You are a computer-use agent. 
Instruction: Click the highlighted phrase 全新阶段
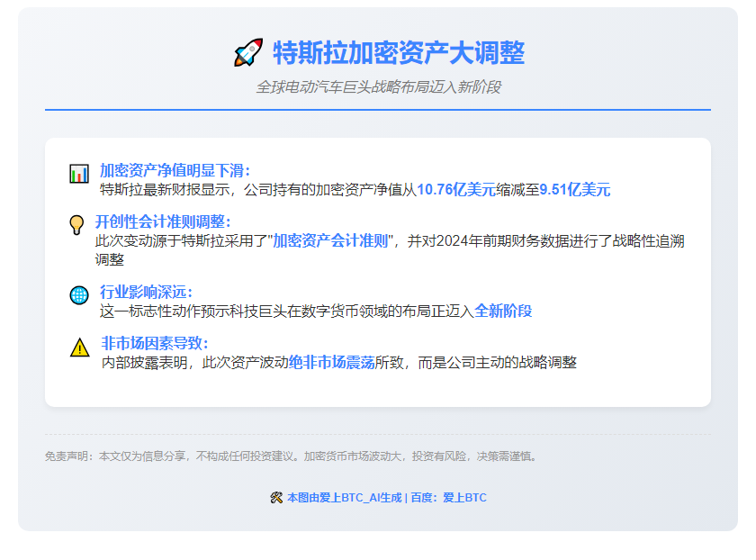pos(503,312)
